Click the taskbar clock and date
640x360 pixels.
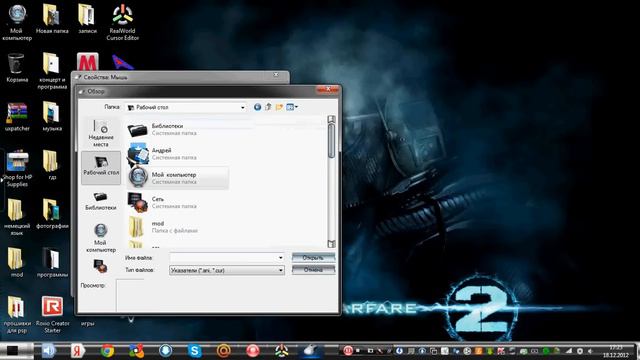(x=616, y=351)
